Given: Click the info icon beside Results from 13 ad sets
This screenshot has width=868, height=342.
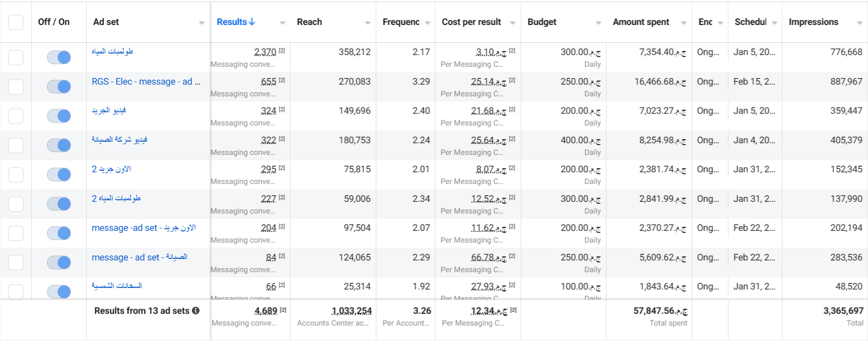Looking at the screenshot, I should click(x=196, y=311).
